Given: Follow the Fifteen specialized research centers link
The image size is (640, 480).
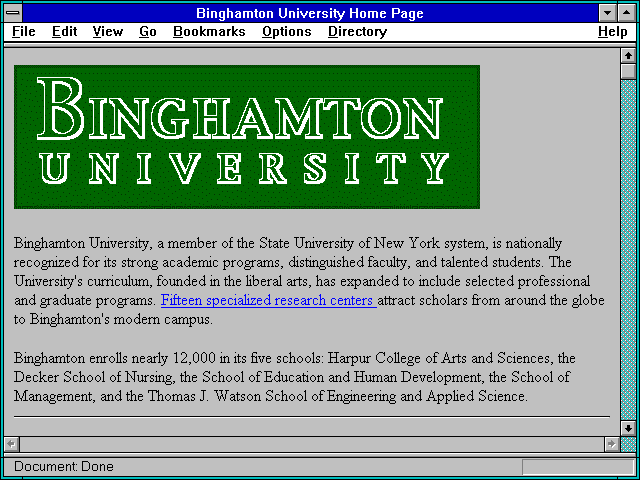Looking at the screenshot, I should point(269,300).
